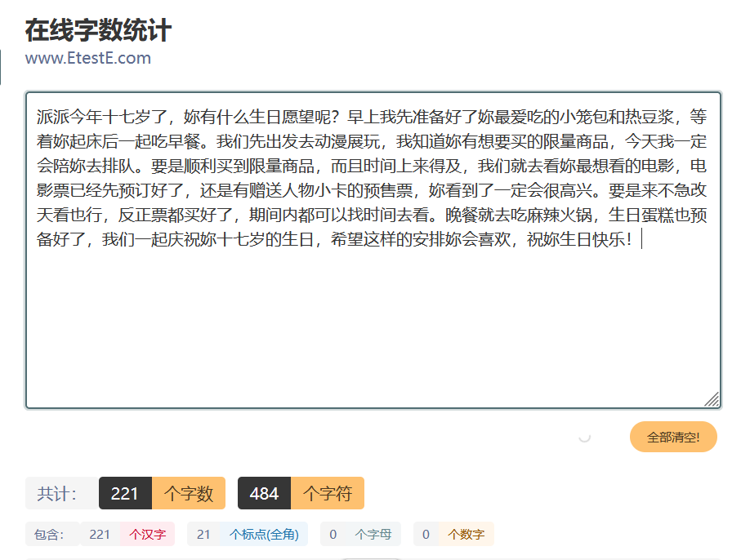
Task: Click the 个数字 badge
Action: tap(466, 535)
